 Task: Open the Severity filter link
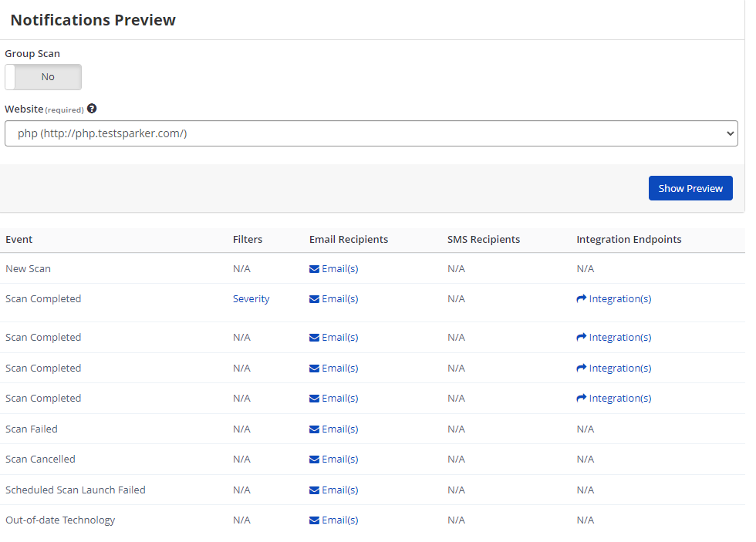[x=251, y=298]
